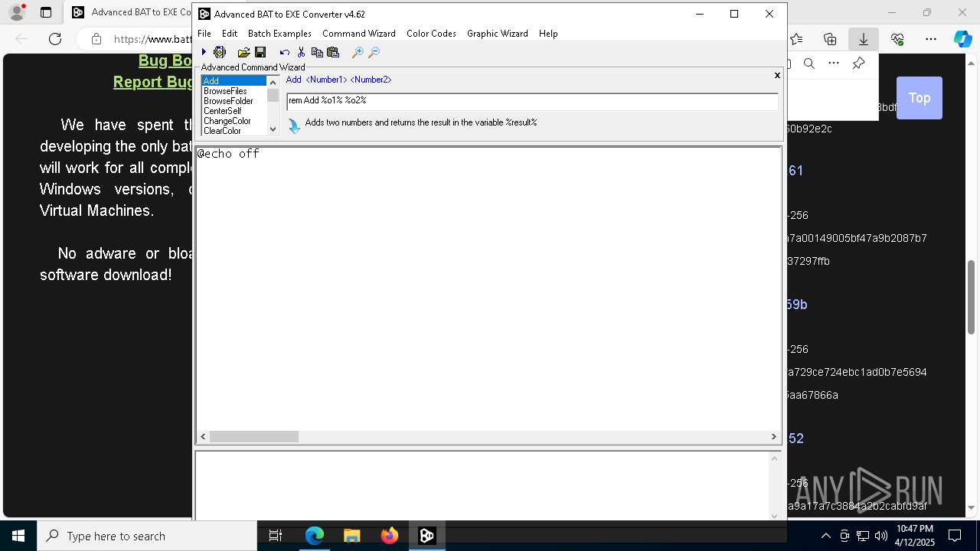
Task: Click the taskbar search box
Action: (147, 536)
